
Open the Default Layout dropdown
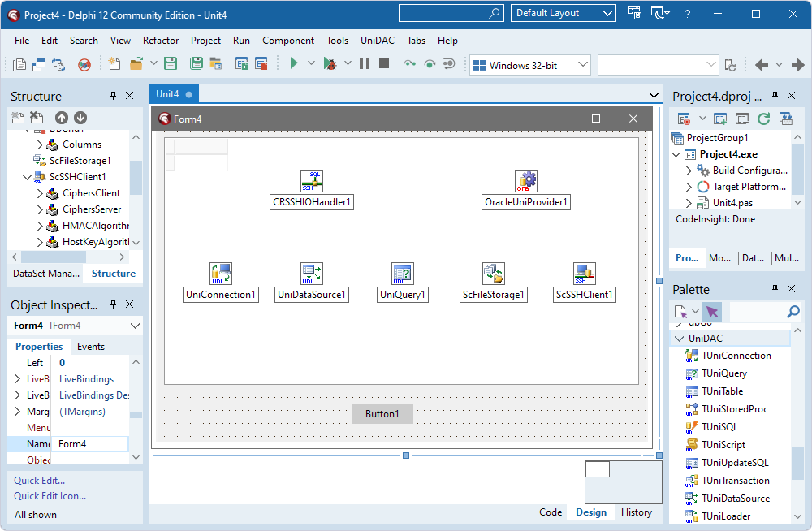point(607,13)
